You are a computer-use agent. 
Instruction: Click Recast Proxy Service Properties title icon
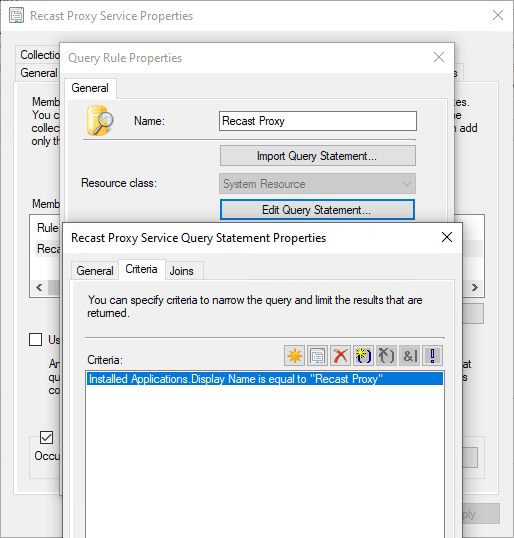16,15
